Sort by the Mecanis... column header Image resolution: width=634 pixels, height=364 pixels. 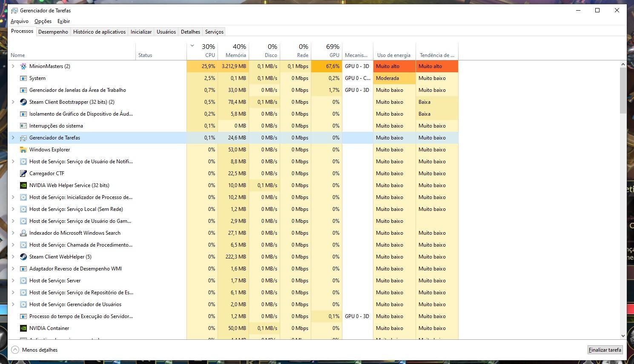358,51
